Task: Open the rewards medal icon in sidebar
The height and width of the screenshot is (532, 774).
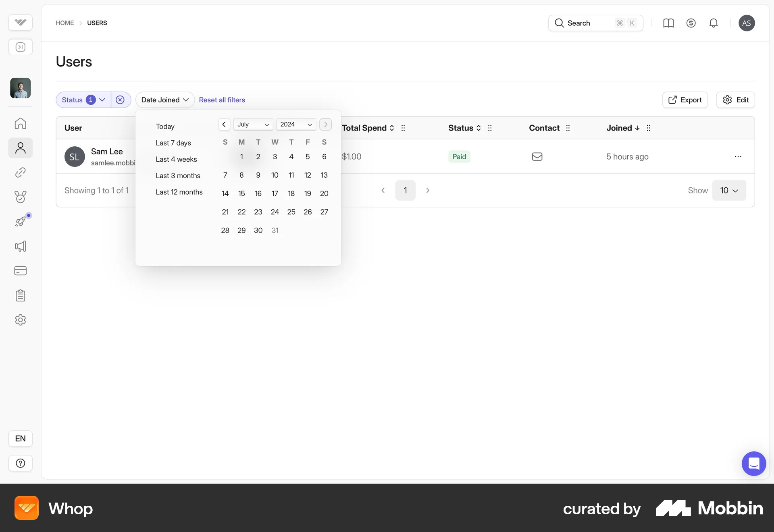Action: click(x=20, y=197)
